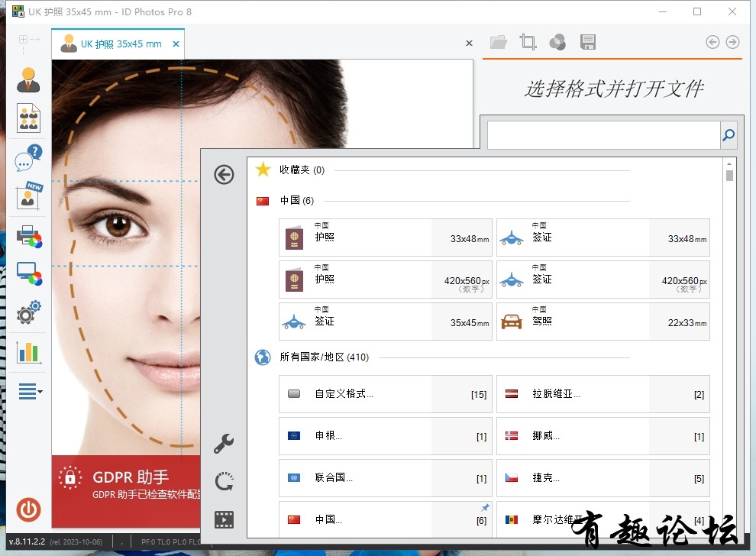
Task: Open the help chat bubble icon
Action: 28,158
